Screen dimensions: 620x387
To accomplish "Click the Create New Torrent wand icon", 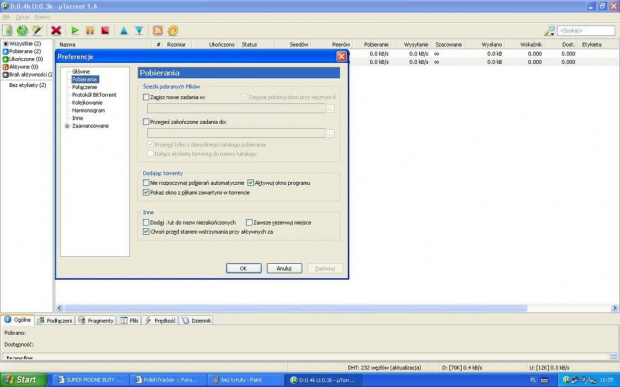I will point(37,30).
